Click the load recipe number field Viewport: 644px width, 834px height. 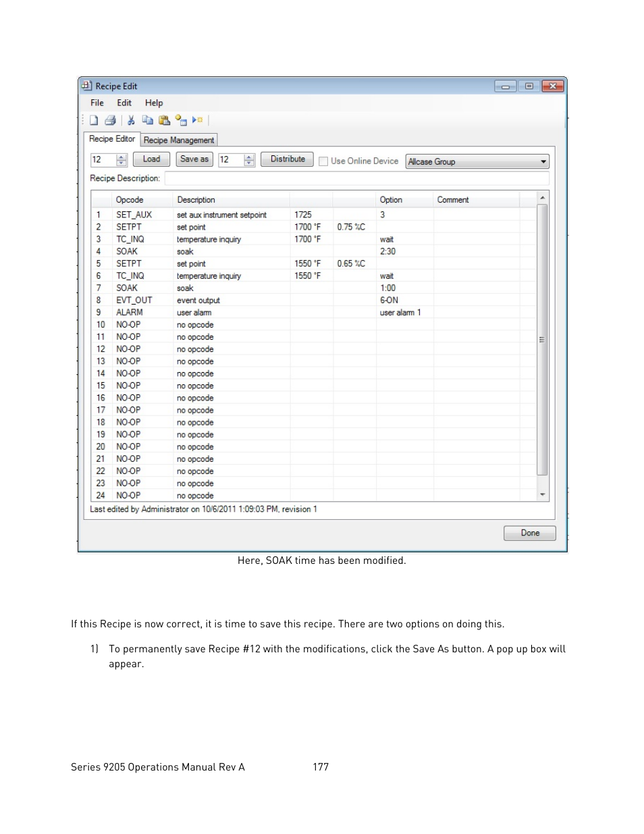[x=103, y=160]
